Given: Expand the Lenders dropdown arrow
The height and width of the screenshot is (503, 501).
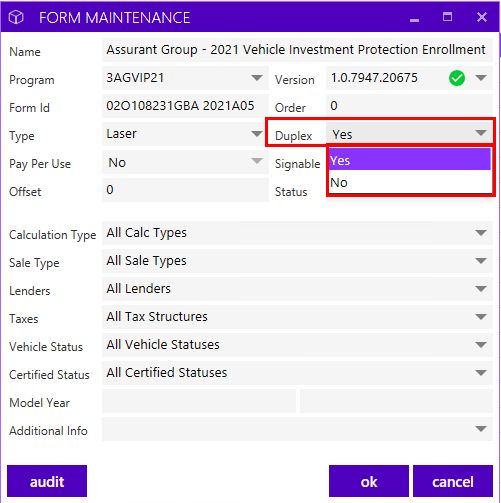Looking at the screenshot, I should pyautogui.click(x=481, y=289).
